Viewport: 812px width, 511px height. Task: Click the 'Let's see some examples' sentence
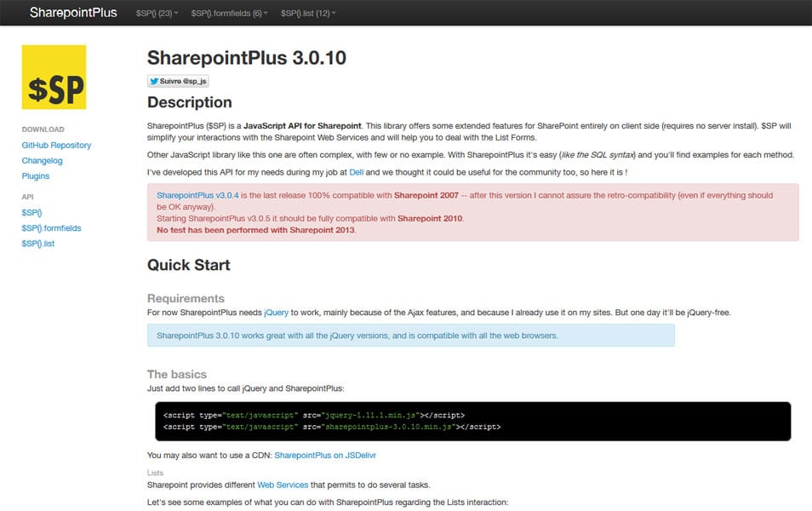(328, 502)
